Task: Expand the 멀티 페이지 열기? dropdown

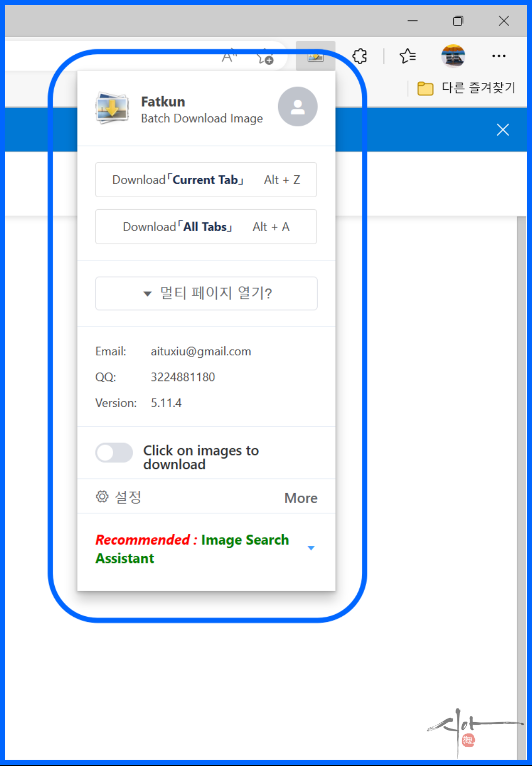Action: pos(206,293)
